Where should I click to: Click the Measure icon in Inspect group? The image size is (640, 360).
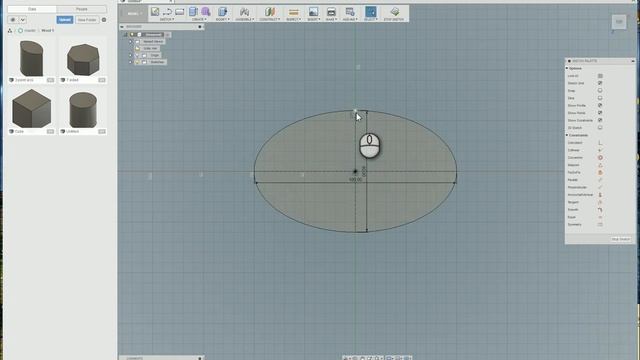[x=293, y=12]
